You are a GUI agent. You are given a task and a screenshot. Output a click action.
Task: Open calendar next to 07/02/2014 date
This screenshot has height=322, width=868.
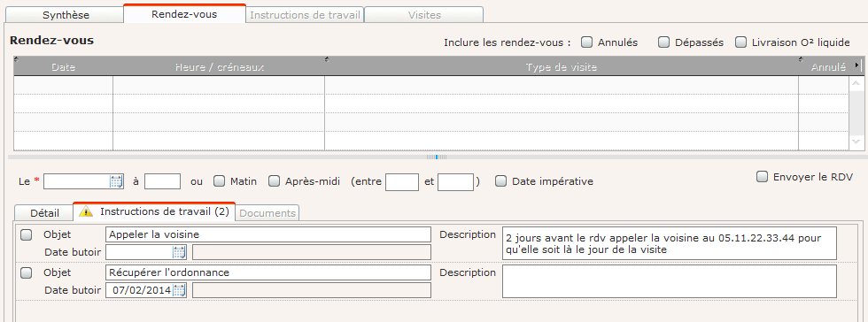click(179, 290)
